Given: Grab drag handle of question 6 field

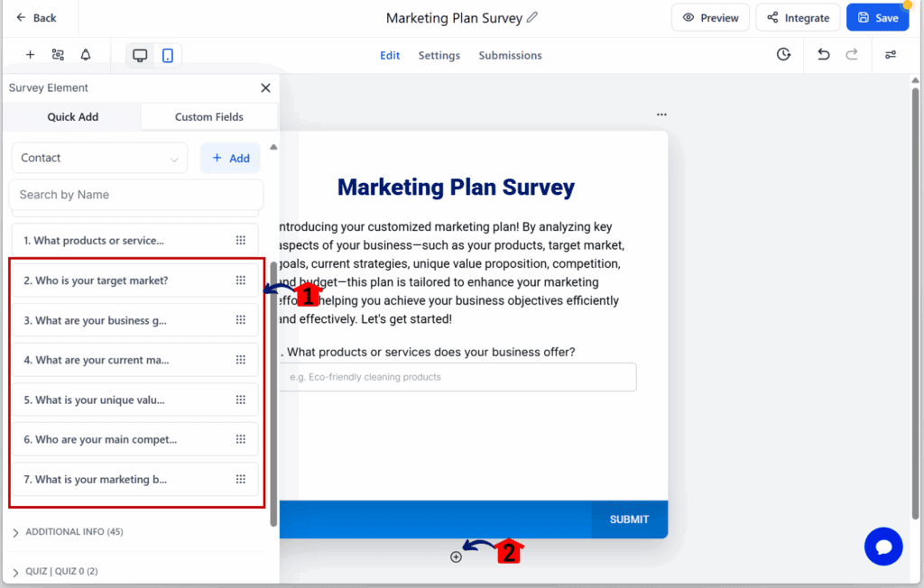Looking at the screenshot, I should tap(240, 439).
